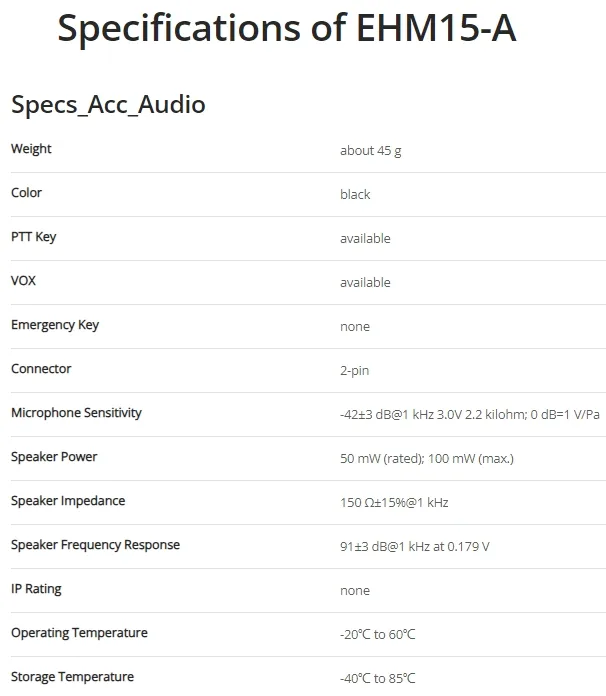Click the 'about 45 g' value

[371, 151]
